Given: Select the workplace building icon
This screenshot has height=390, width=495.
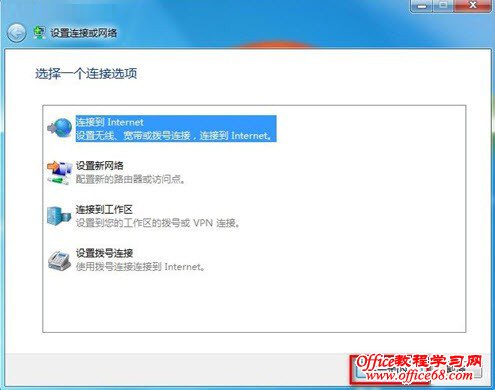Looking at the screenshot, I should [x=59, y=216].
